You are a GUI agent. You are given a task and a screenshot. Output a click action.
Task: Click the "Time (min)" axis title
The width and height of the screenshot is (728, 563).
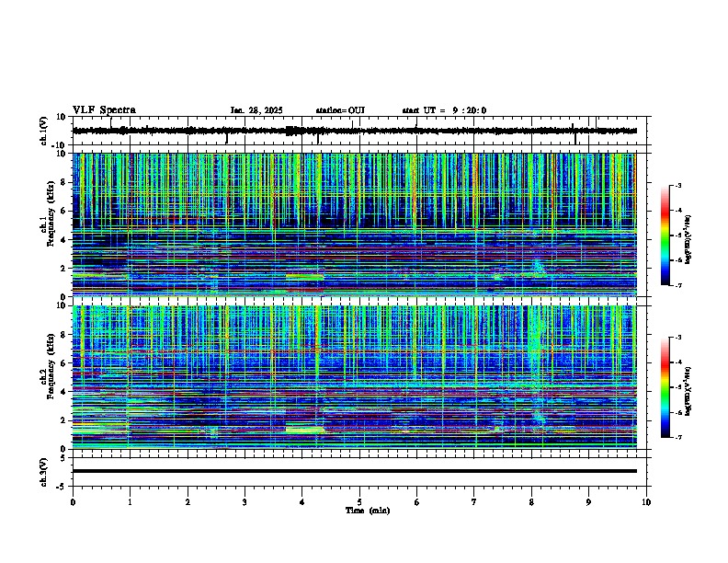click(368, 511)
